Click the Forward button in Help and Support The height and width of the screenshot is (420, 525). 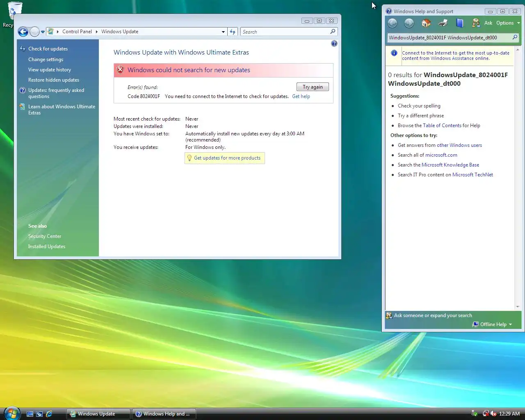coord(409,23)
